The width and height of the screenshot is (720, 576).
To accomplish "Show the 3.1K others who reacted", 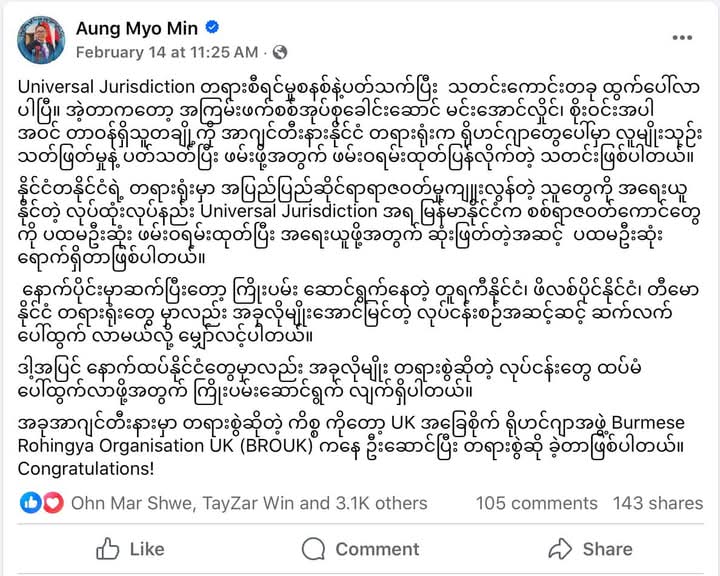I will tap(378, 503).
